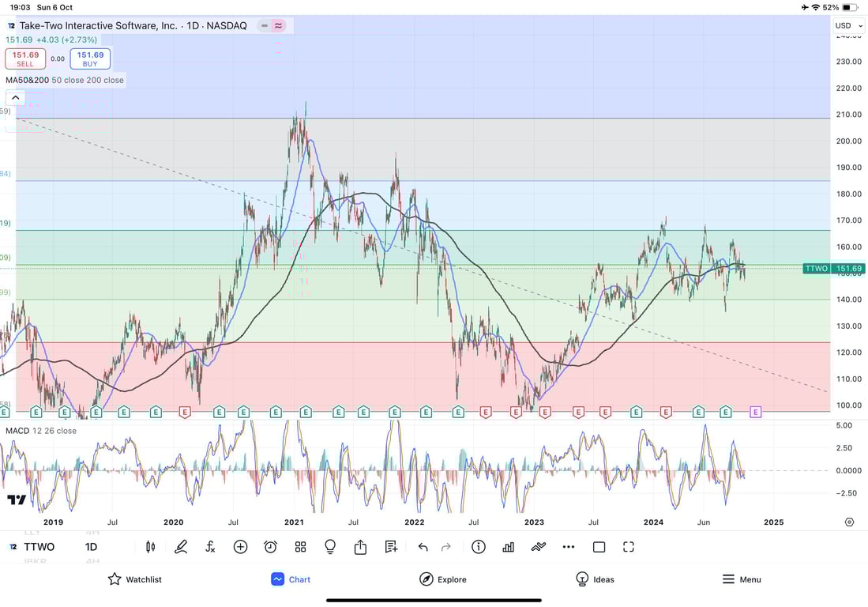This screenshot has width=868, height=607.
Task: Toggle the approximately-equal pill next to NASDAQ
Action: pyautogui.click(x=279, y=25)
